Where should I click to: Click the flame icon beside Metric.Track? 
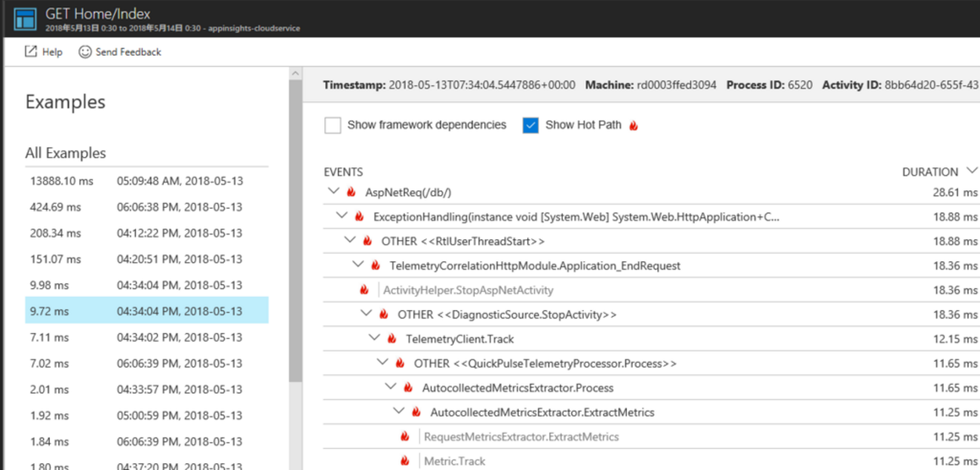[x=405, y=461]
